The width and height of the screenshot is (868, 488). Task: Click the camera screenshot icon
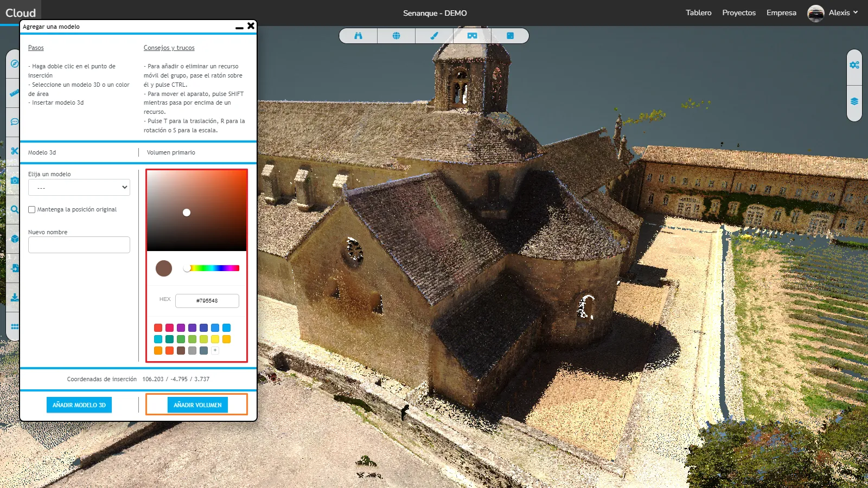click(15, 180)
